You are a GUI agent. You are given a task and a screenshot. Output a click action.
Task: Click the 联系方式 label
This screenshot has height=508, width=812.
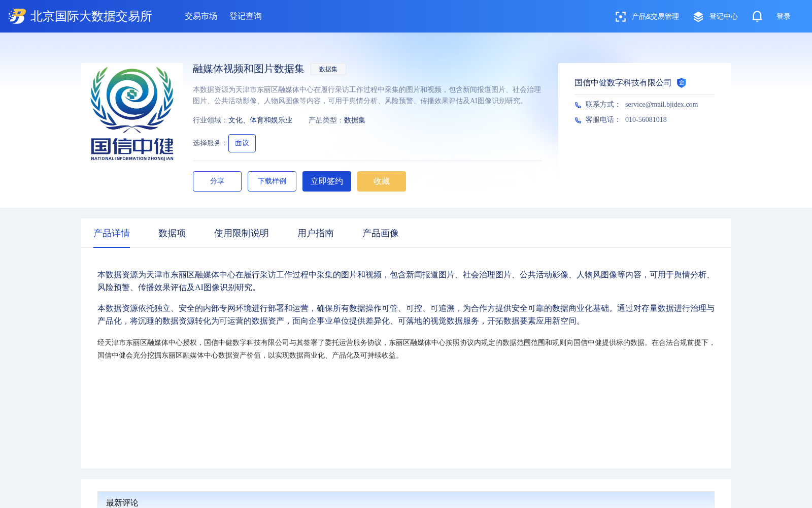pyautogui.click(x=603, y=105)
